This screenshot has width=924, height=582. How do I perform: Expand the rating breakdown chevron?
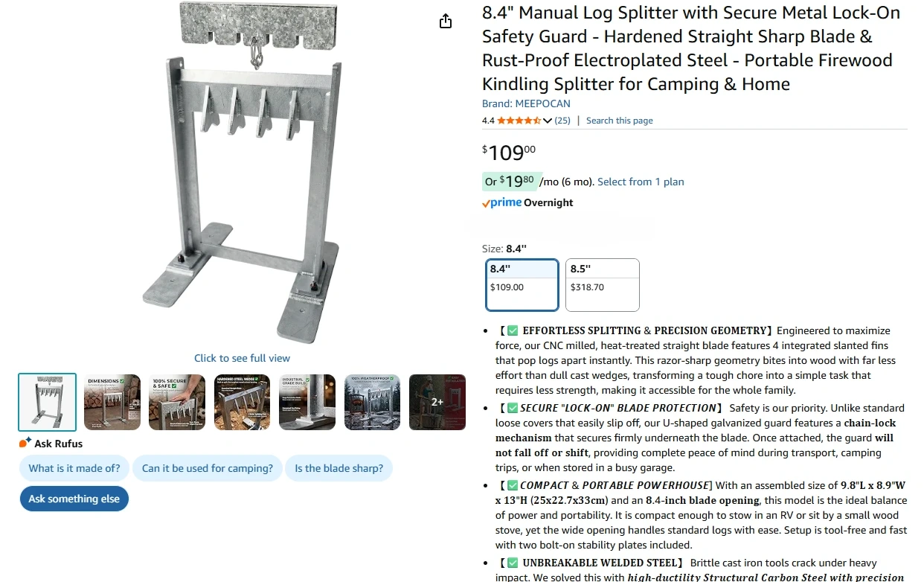[548, 121]
